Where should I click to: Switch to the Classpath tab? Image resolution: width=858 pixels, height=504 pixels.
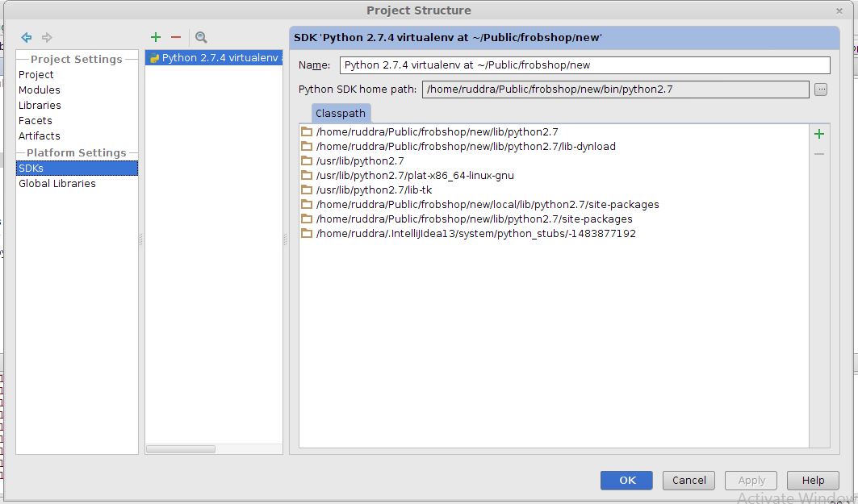tap(341, 113)
